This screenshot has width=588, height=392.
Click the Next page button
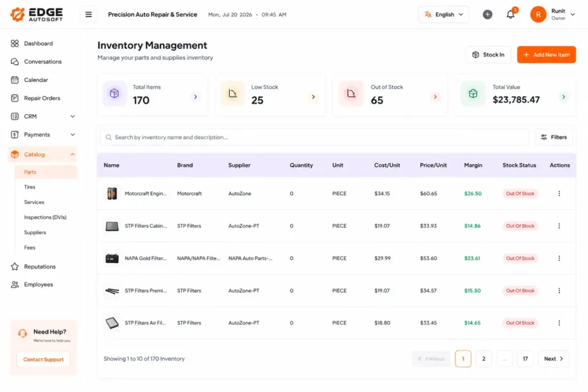[553, 359]
